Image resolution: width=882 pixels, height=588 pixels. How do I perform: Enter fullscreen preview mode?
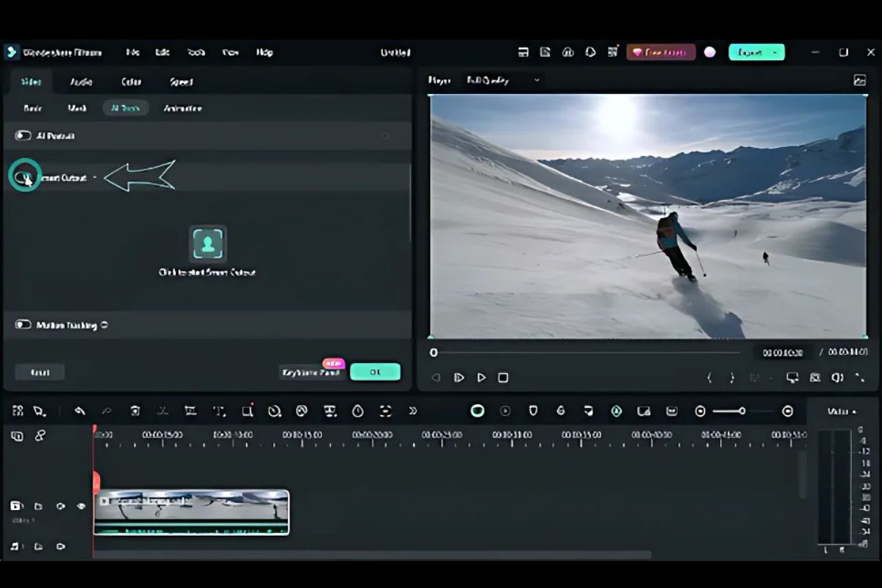click(860, 378)
